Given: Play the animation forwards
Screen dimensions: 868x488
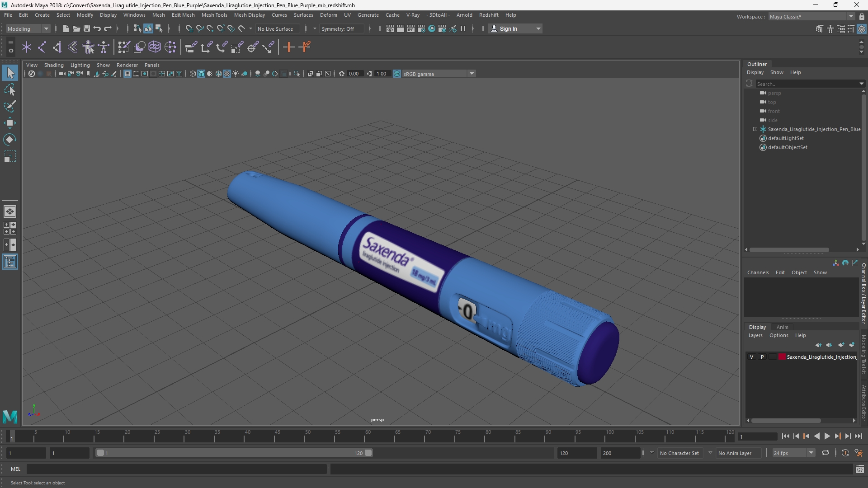Looking at the screenshot, I should pos(827,436).
